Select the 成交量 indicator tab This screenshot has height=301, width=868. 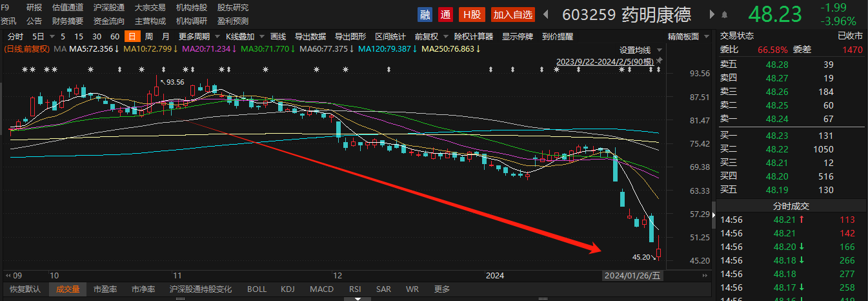(x=68, y=289)
